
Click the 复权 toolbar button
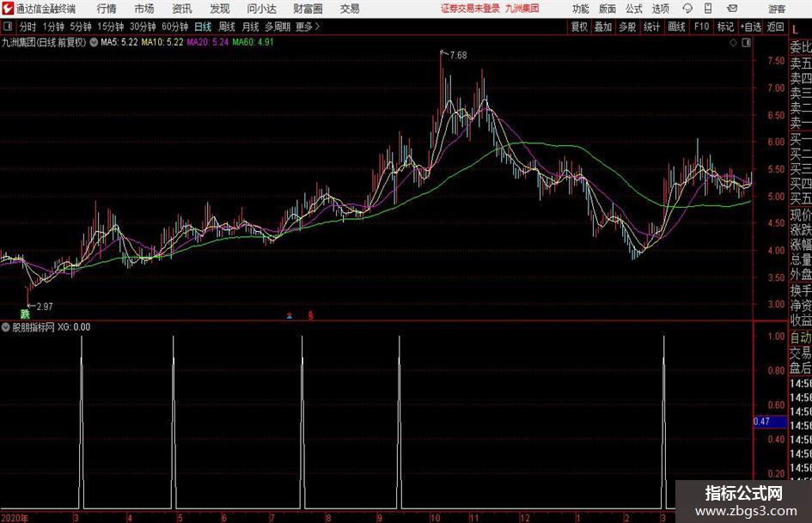[x=579, y=27]
